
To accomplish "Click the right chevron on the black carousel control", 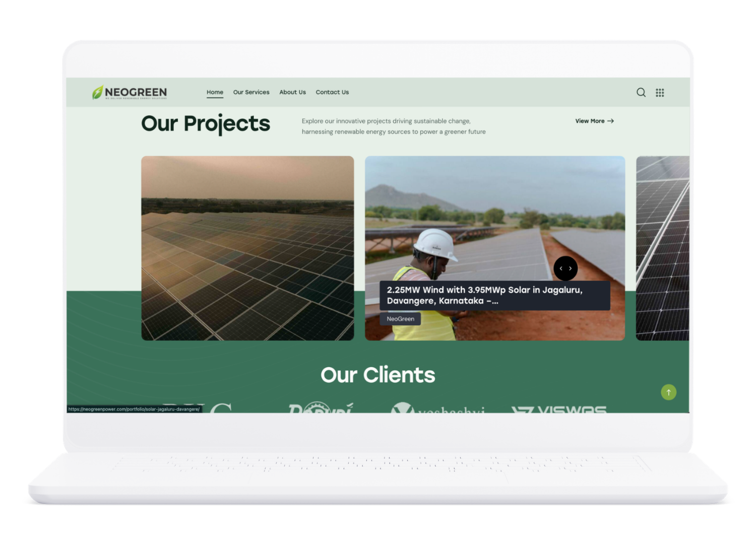I will tap(571, 268).
